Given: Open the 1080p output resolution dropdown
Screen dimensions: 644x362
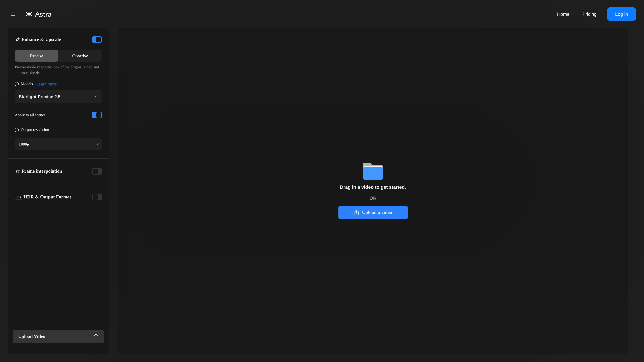Looking at the screenshot, I should coord(58,144).
